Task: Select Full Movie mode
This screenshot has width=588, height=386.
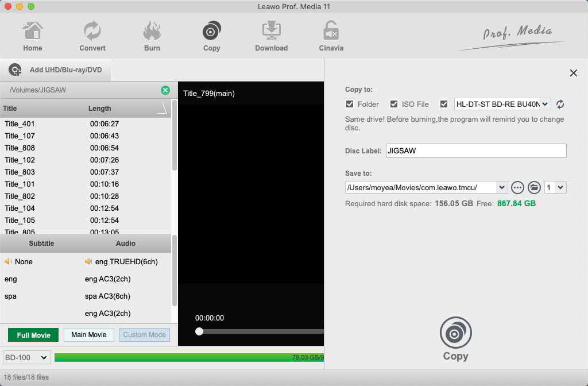Action: click(33, 335)
